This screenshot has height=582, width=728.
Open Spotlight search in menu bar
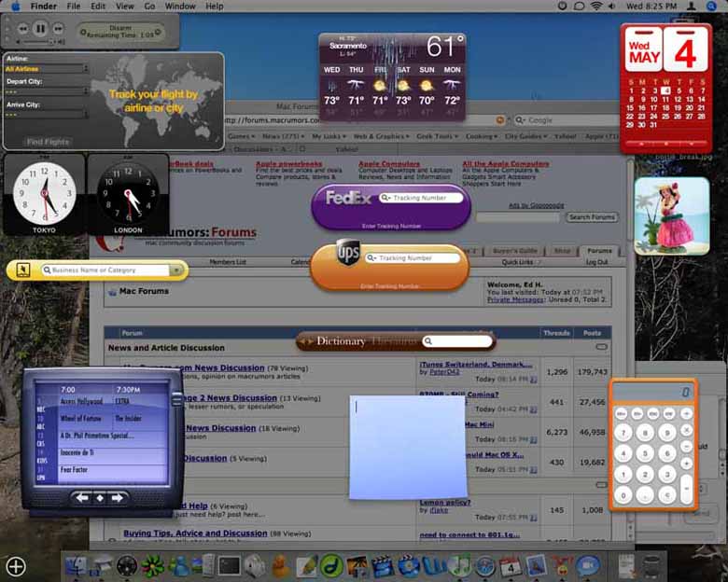711,6
